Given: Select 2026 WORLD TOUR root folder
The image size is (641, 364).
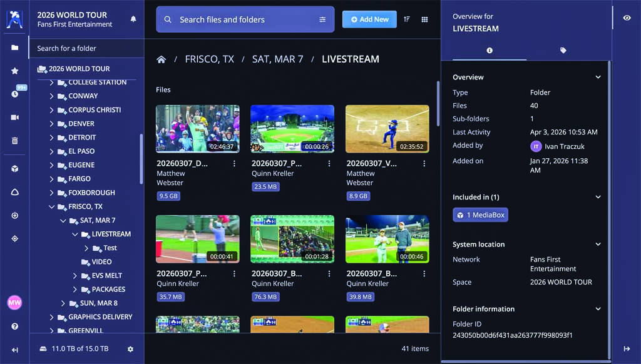Looking at the screenshot, I should 79,69.
